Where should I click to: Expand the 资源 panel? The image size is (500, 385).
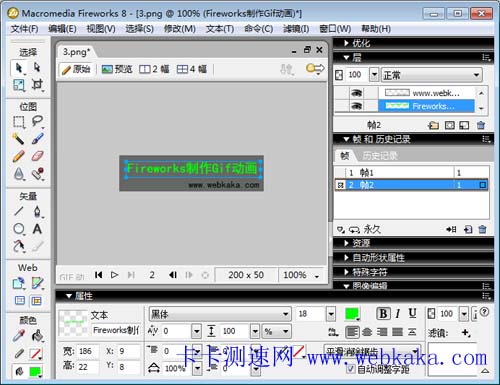pos(346,243)
